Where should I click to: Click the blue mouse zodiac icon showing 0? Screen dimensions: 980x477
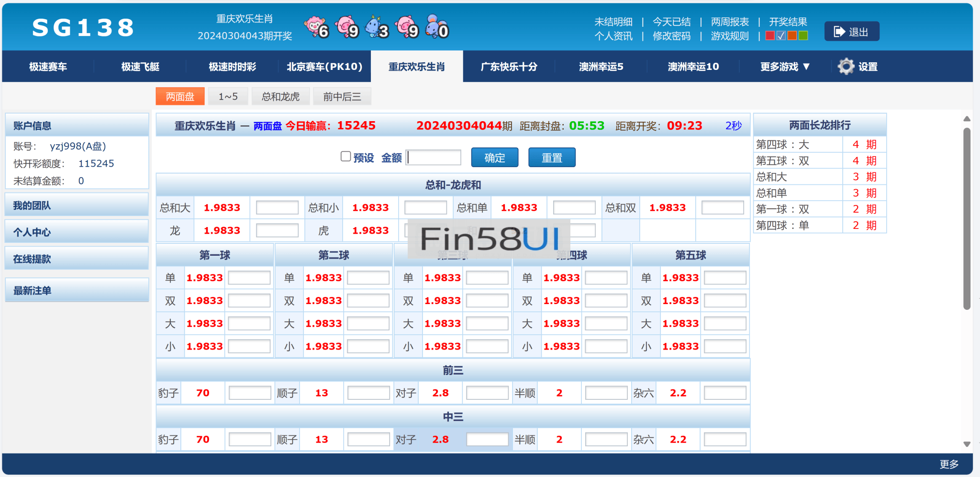436,27
